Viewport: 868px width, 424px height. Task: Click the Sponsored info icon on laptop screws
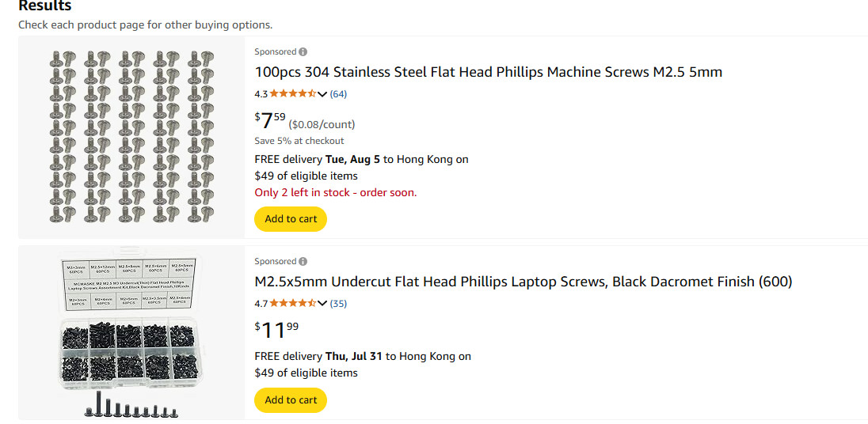pyautogui.click(x=303, y=262)
